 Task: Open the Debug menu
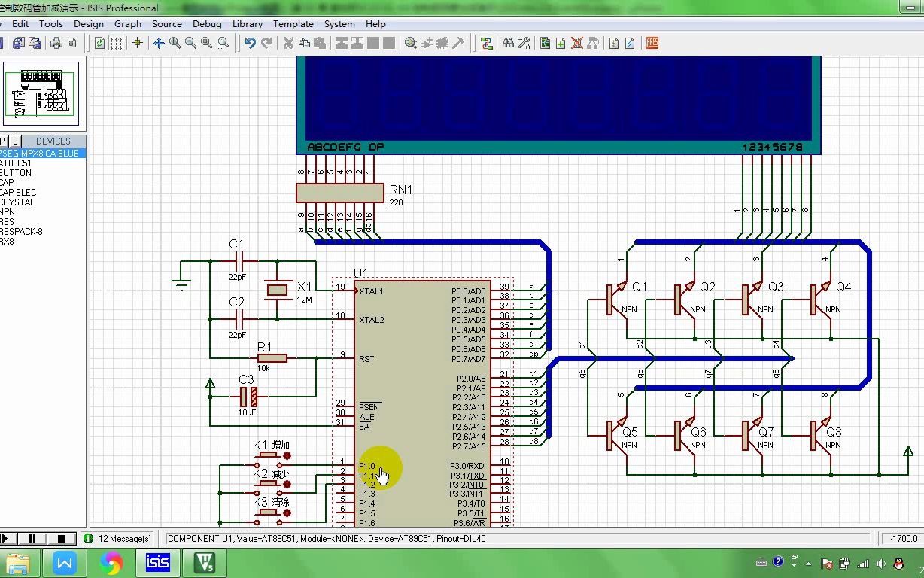(207, 23)
